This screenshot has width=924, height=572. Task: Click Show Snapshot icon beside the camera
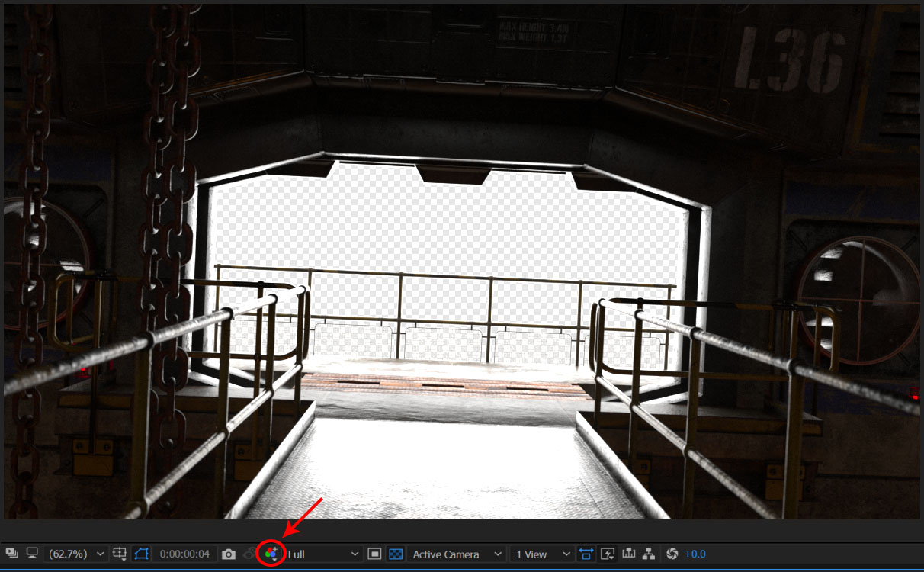point(249,554)
